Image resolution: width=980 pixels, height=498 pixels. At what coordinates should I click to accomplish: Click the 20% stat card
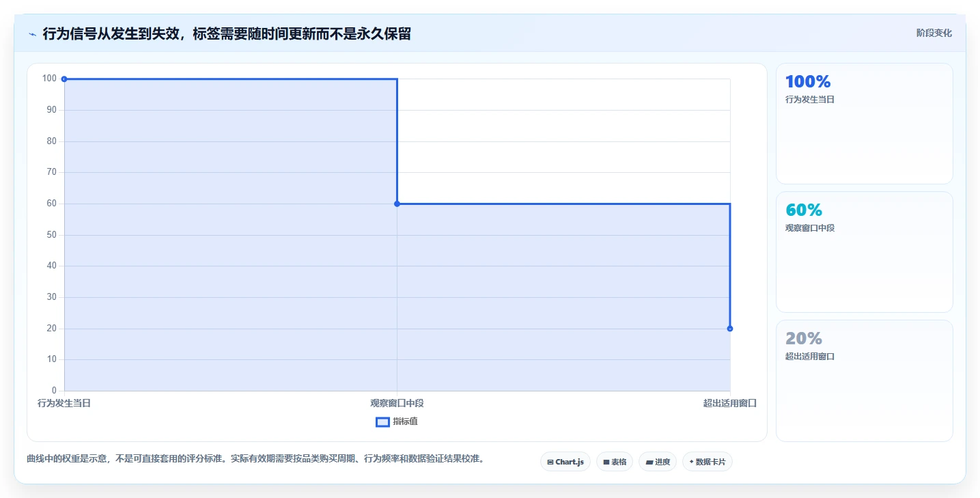pos(864,381)
